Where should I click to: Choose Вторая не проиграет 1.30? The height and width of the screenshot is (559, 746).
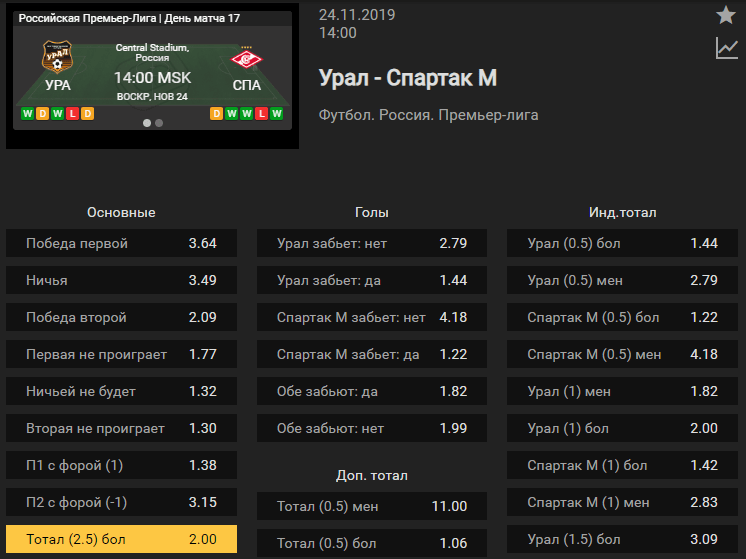[x=121, y=428]
